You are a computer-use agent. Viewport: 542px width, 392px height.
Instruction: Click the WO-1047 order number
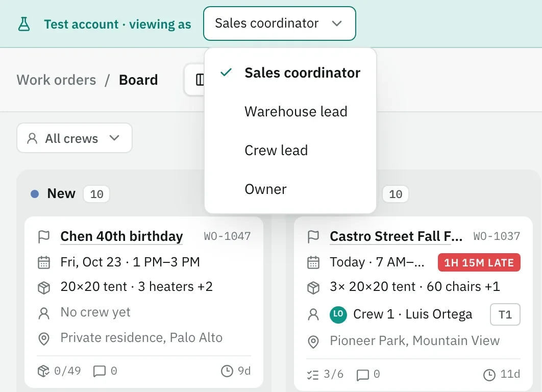tap(227, 236)
